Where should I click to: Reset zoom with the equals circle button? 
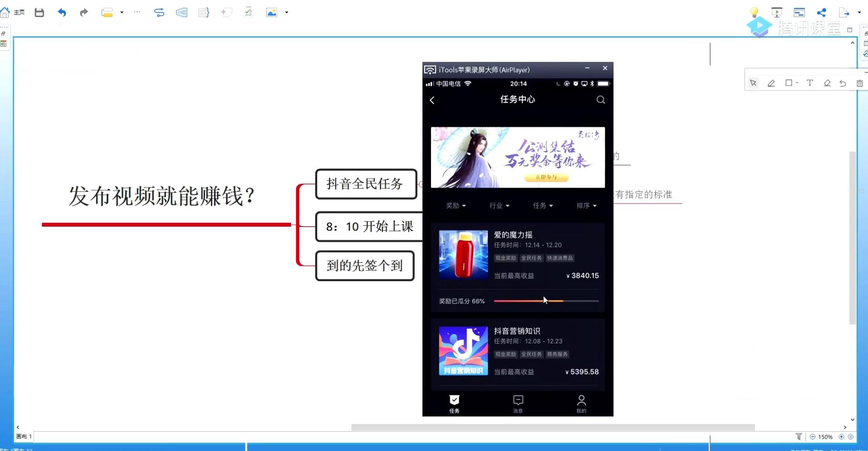(x=851, y=436)
